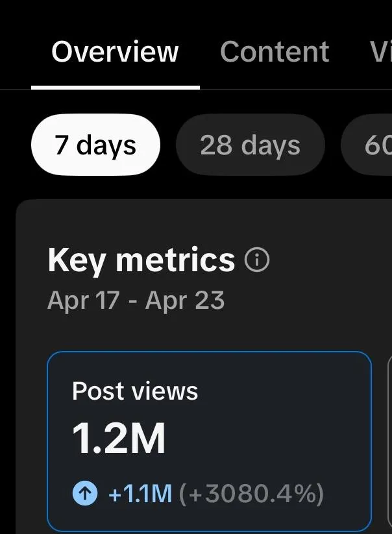Click the Apr 23 end date text
This screenshot has height=534, width=392.
click(x=185, y=300)
